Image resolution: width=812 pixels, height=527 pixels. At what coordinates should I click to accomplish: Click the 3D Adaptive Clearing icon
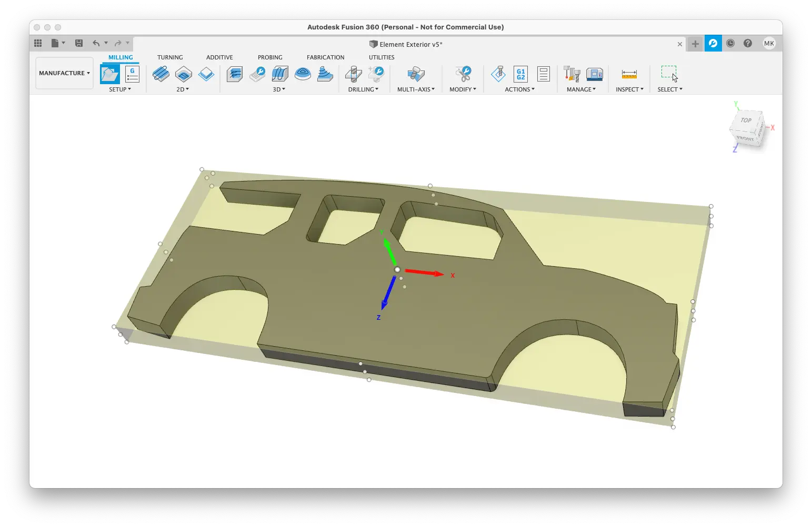click(235, 74)
